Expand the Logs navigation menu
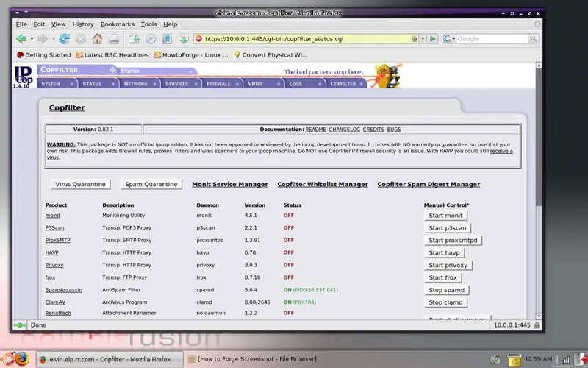Screen dimensions: 588x368 tap(304, 84)
